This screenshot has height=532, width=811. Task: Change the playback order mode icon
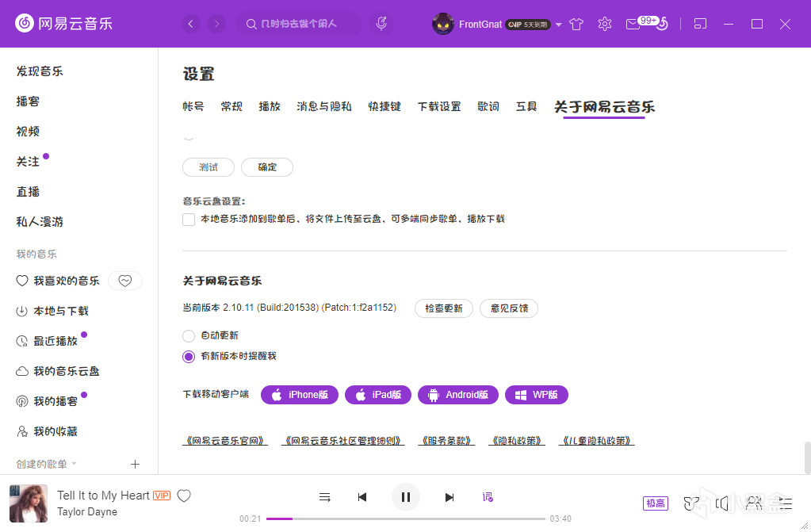point(325,497)
